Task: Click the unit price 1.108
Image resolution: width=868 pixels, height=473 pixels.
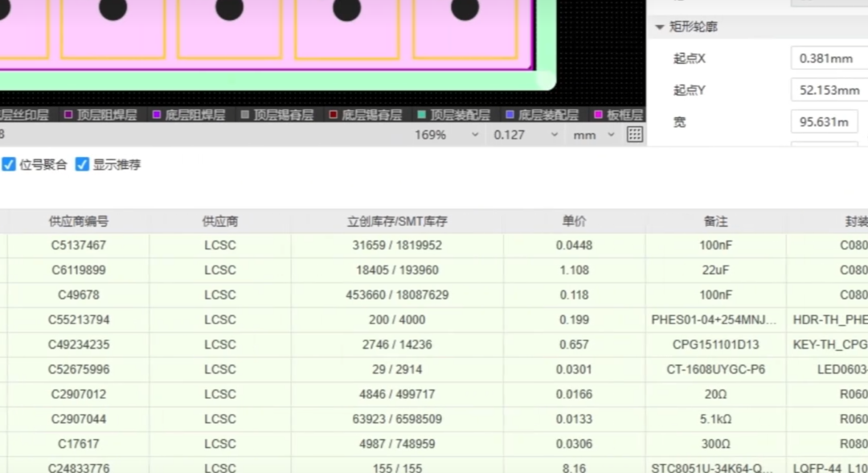Action: tap(574, 270)
